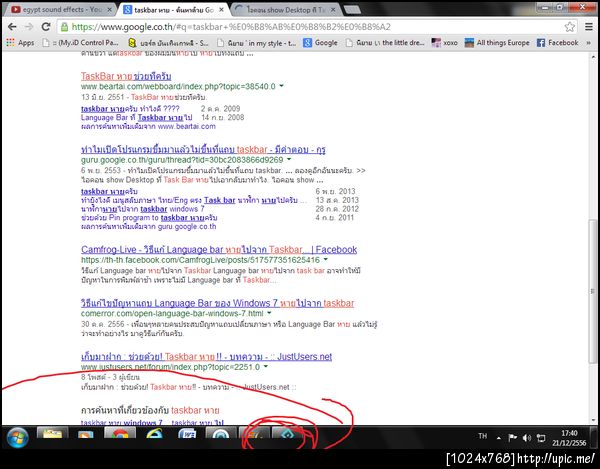
Task: Switch to the egypt sound effects YouTube tab
Action: (59, 10)
